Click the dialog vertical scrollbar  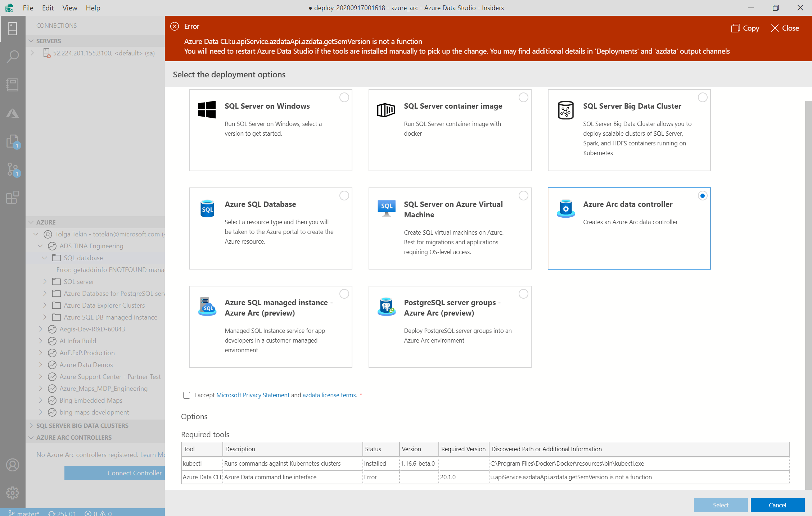pyautogui.click(x=808, y=295)
